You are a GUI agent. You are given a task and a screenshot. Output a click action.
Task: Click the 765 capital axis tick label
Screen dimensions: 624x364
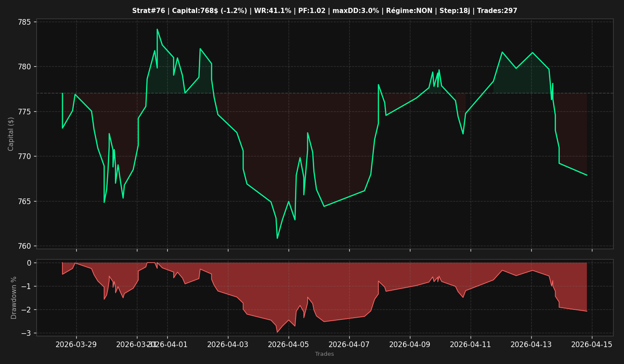pyautogui.click(x=24, y=201)
